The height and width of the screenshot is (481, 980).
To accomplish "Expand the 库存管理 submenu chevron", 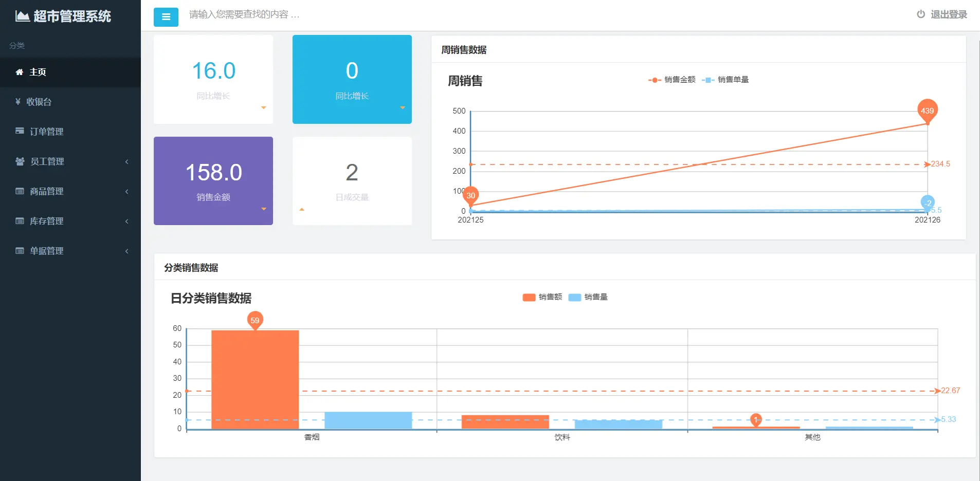I will click(x=127, y=221).
